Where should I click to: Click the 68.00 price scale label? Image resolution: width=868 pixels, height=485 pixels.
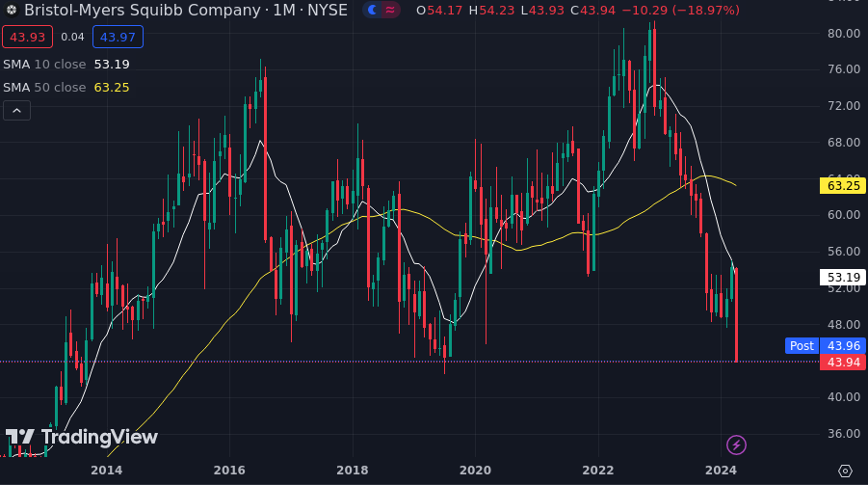pos(844,143)
